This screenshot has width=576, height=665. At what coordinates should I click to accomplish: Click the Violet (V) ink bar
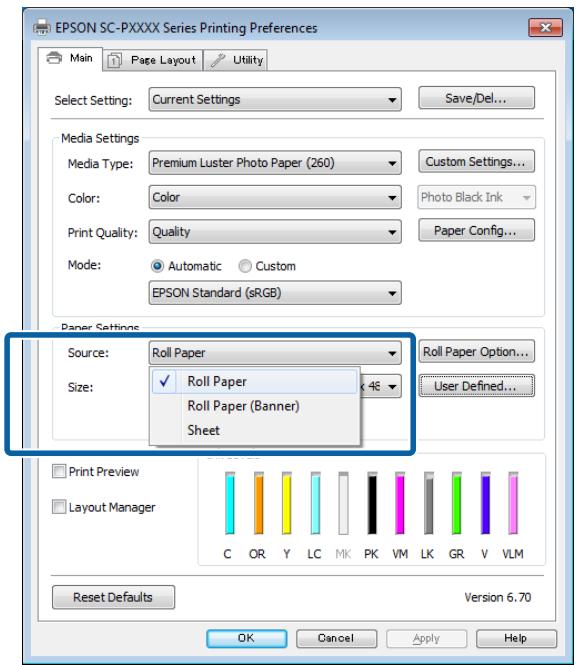[485, 503]
